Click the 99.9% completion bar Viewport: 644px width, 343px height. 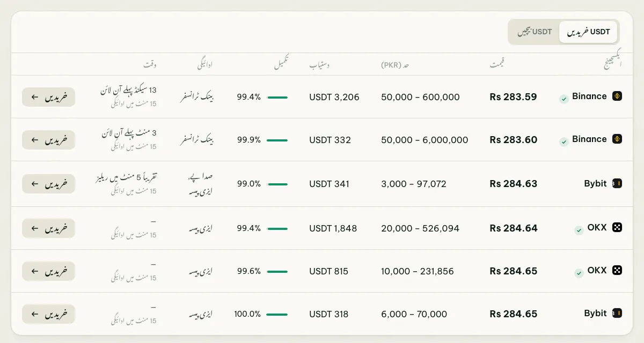pos(277,140)
